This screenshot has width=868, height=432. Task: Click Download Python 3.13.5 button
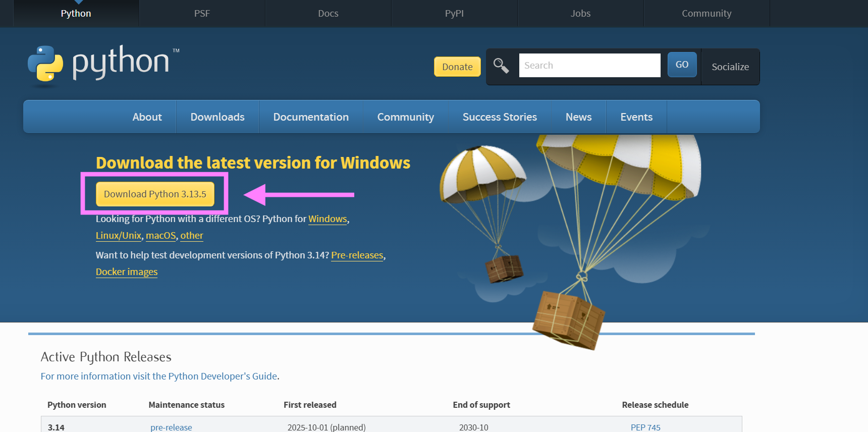pyautogui.click(x=155, y=194)
